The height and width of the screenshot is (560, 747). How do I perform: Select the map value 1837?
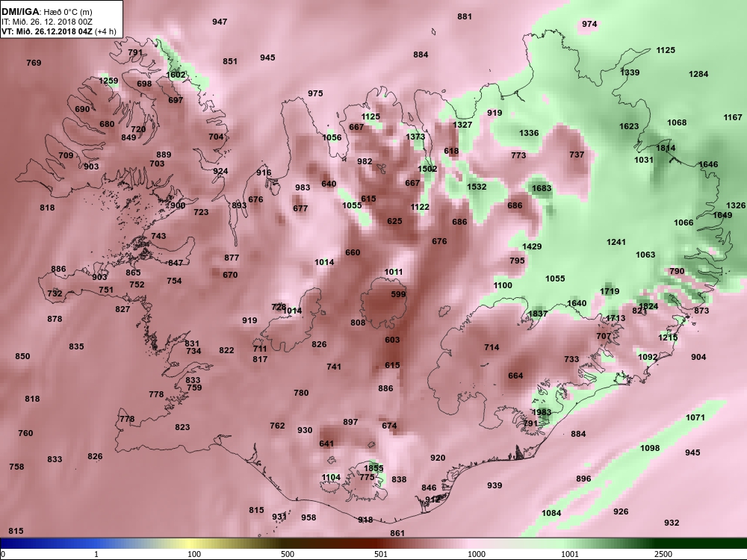[x=537, y=314]
